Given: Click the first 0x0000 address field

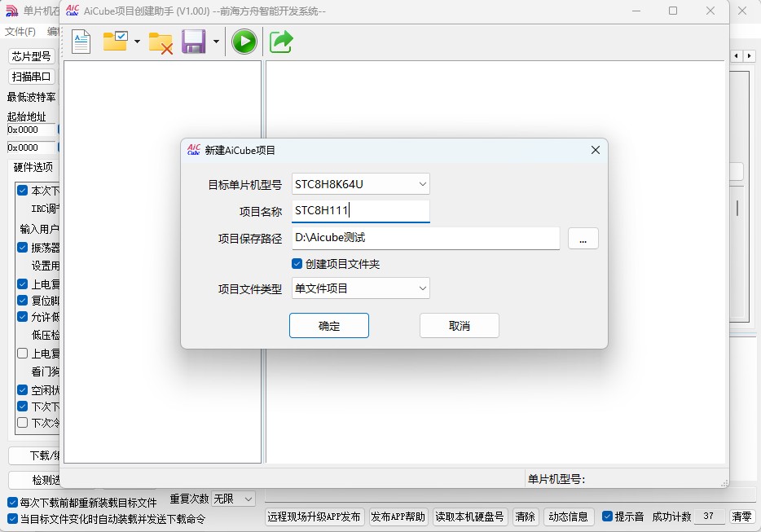Looking at the screenshot, I should coord(32,130).
